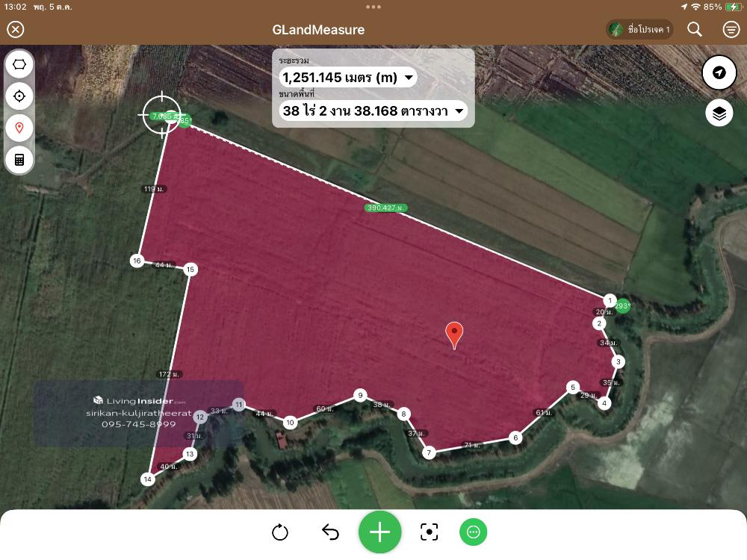Select the red map pin tool

point(19,128)
